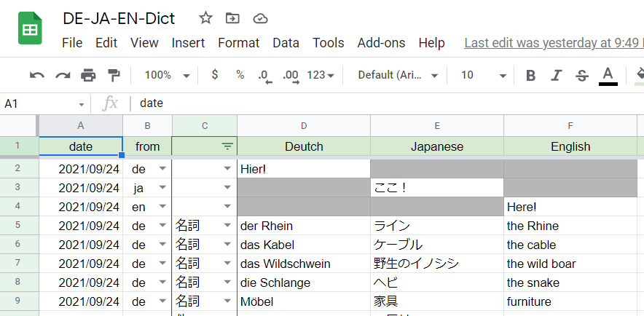This screenshot has width=644, height=316.
Task: Select the cell 'furniture'
Action: (x=570, y=301)
